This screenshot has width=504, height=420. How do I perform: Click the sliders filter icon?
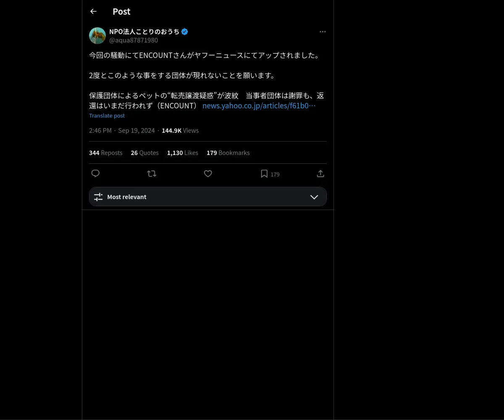click(98, 197)
